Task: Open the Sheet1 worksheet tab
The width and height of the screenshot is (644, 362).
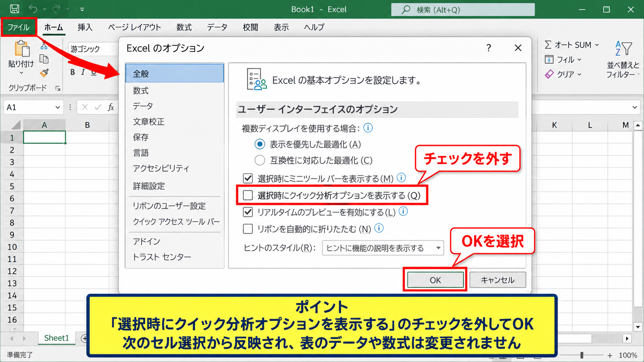Action: pos(57,338)
